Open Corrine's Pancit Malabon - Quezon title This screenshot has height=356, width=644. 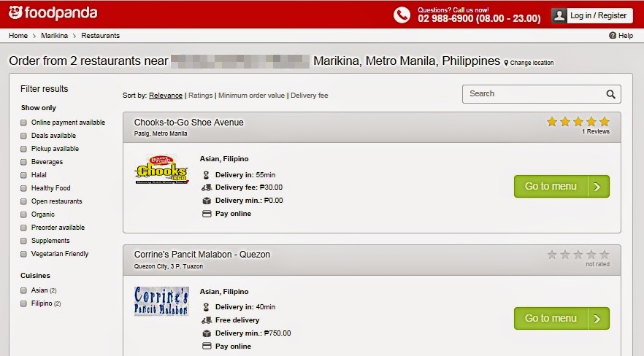[x=202, y=255]
